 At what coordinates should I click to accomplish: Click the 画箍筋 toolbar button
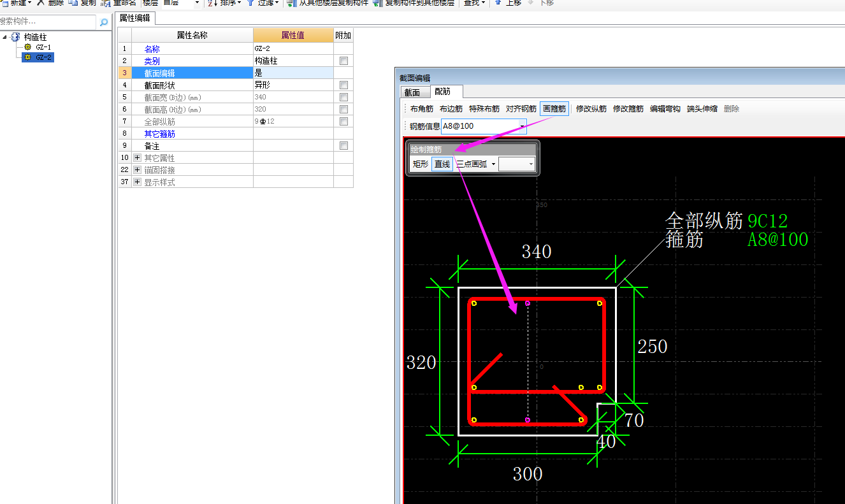pyautogui.click(x=554, y=108)
